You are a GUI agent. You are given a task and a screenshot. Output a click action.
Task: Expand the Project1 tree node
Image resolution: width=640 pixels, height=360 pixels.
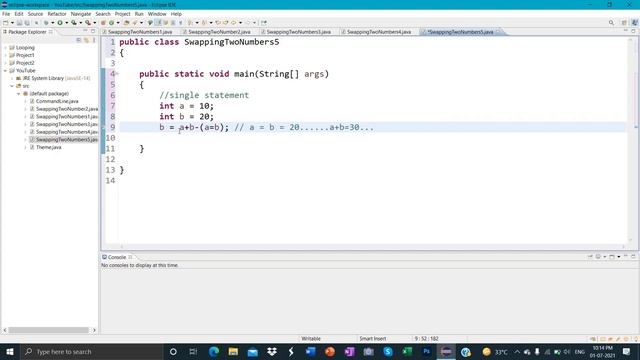coord(5,55)
